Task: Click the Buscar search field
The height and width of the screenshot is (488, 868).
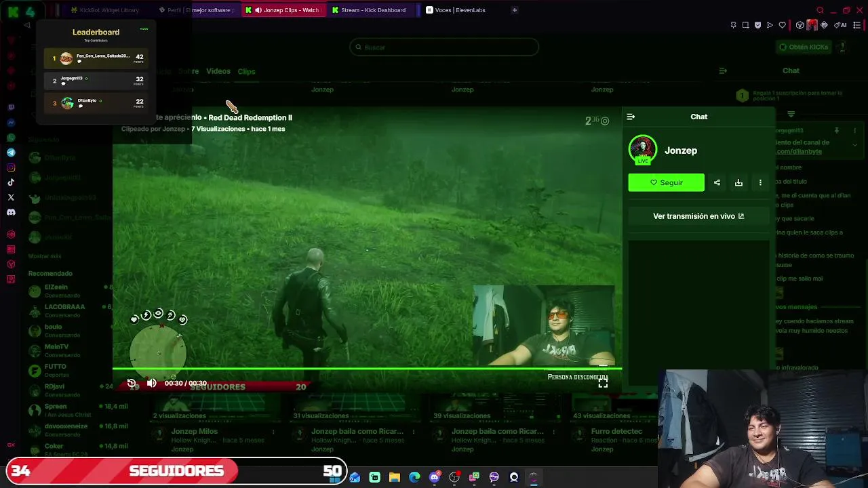Action: (x=444, y=47)
